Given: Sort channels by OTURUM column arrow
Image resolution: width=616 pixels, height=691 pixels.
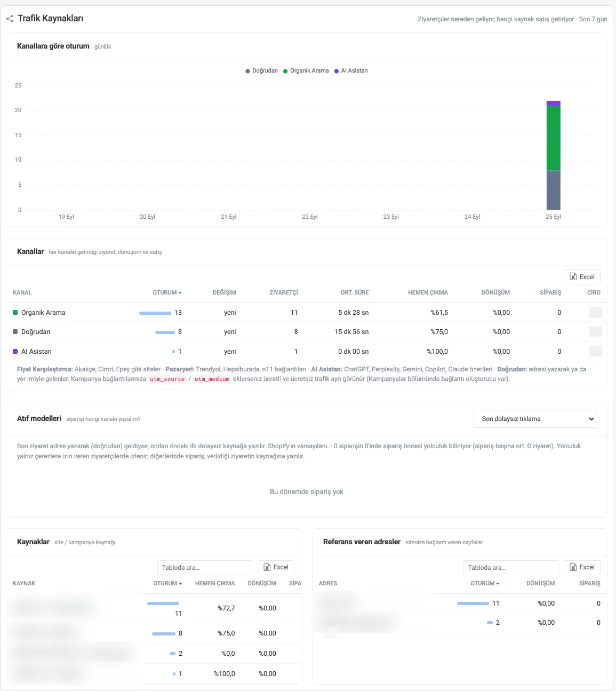Looking at the screenshot, I should click(x=180, y=293).
